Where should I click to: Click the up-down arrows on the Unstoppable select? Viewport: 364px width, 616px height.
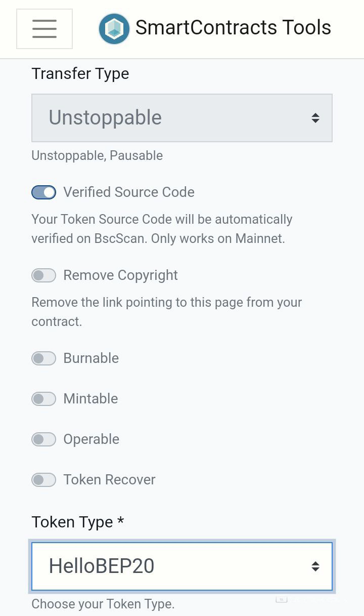coord(315,118)
